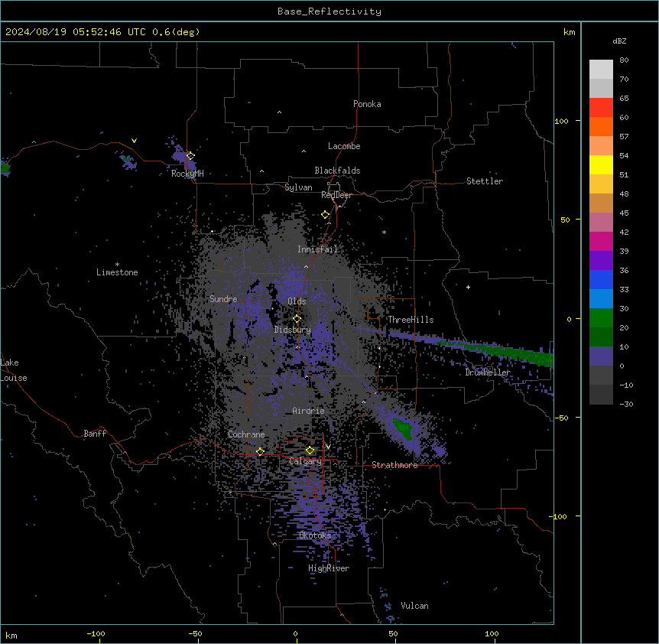Click the Base_Reflectivity title text

(329, 11)
